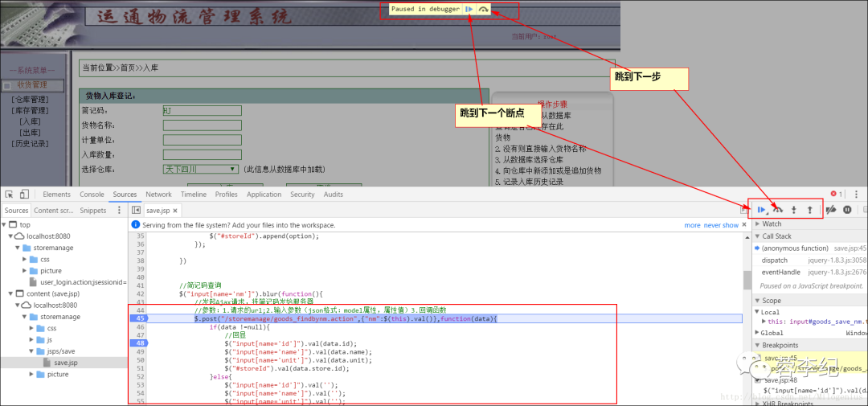Open the Timeline tab

(x=193, y=195)
